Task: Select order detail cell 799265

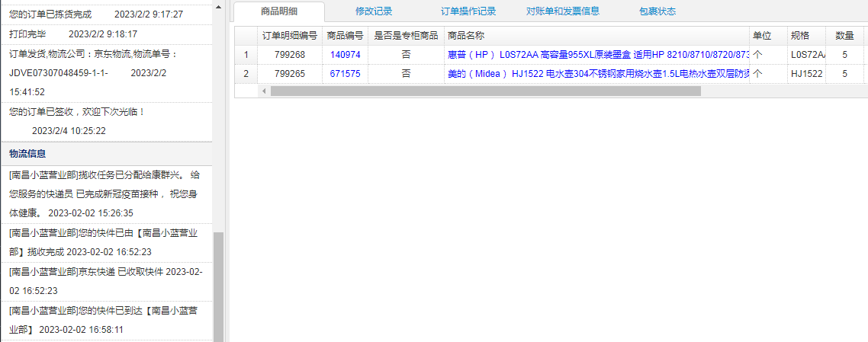Action: [x=290, y=73]
